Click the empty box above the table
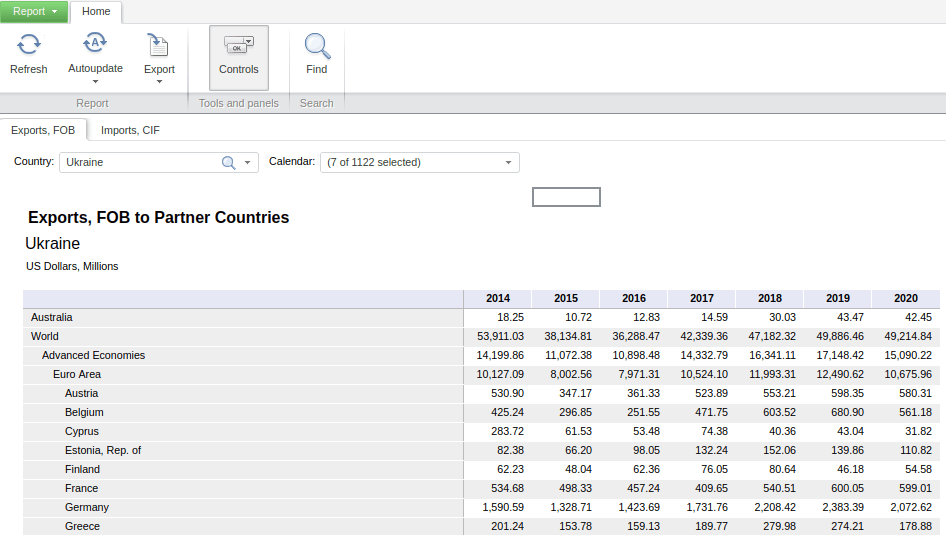This screenshot has height=535, width=946. click(x=566, y=197)
